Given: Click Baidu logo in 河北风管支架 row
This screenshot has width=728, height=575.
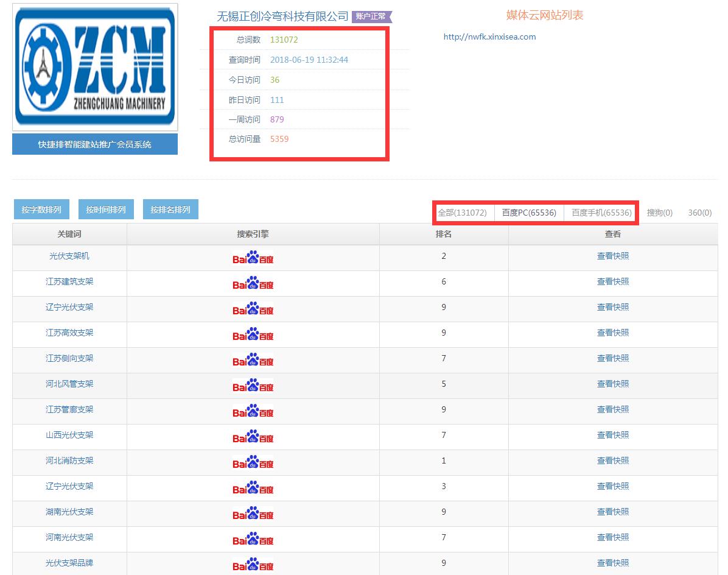Looking at the screenshot, I should pyautogui.click(x=253, y=386).
